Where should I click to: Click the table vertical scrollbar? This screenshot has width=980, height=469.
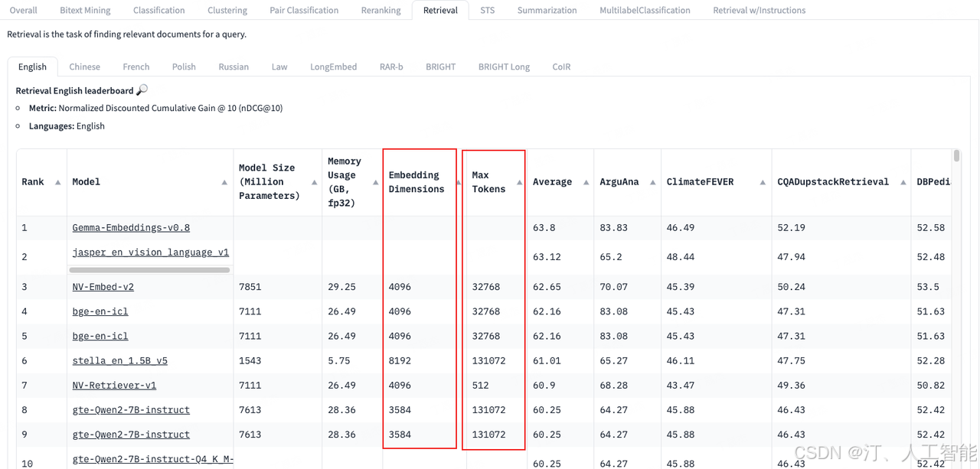[956, 157]
